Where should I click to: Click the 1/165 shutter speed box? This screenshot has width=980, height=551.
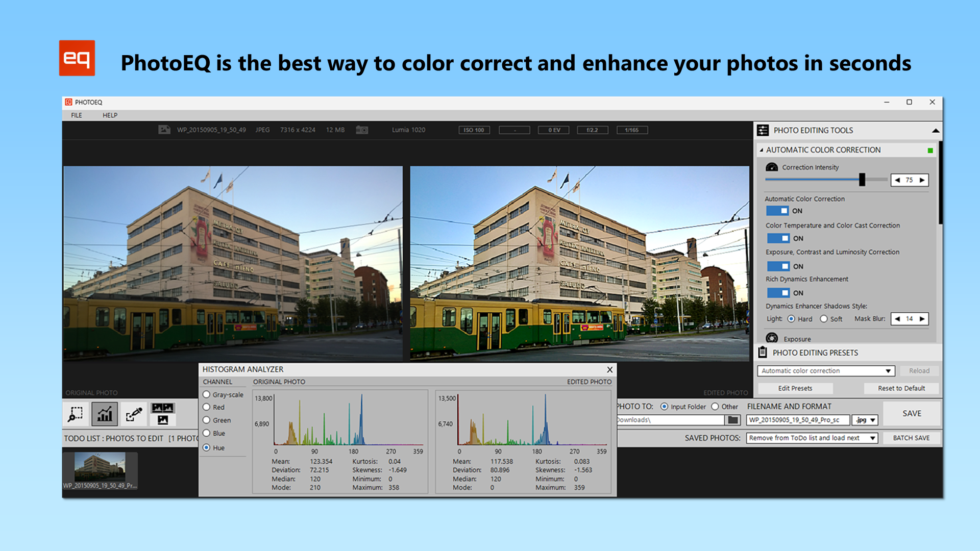[x=632, y=130]
